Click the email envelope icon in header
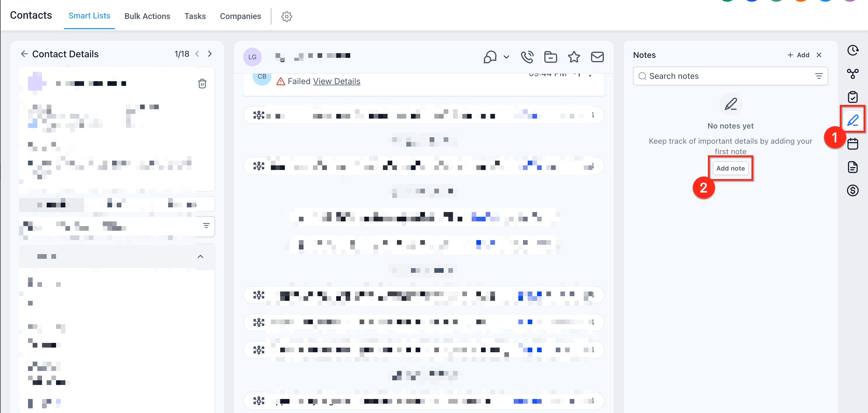 coord(597,57)
